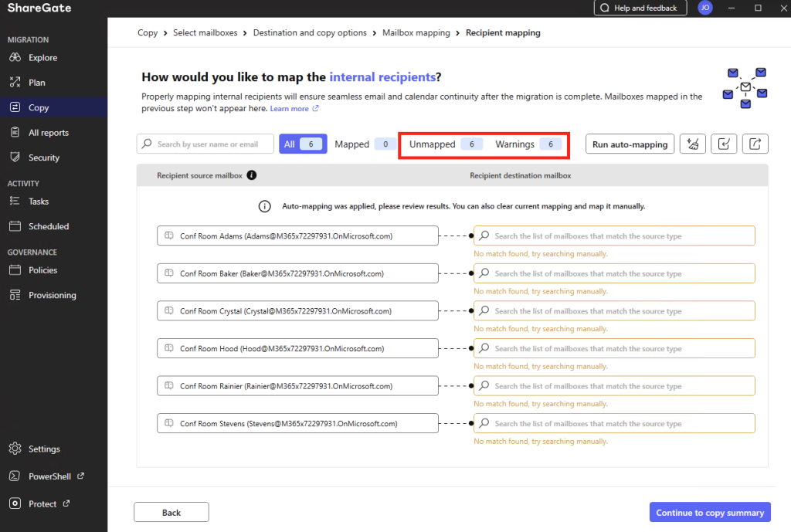
Task: Click the JO user avatar
Action: coord(704,8)
